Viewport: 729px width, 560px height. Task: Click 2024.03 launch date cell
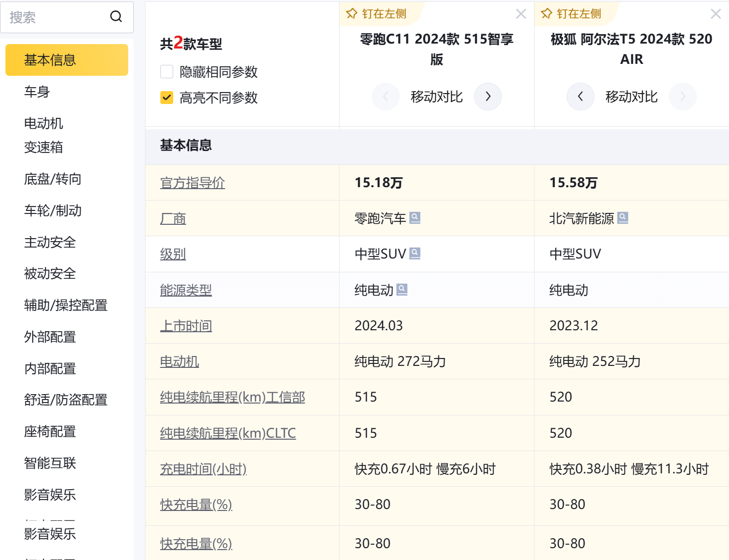[437, 326]
